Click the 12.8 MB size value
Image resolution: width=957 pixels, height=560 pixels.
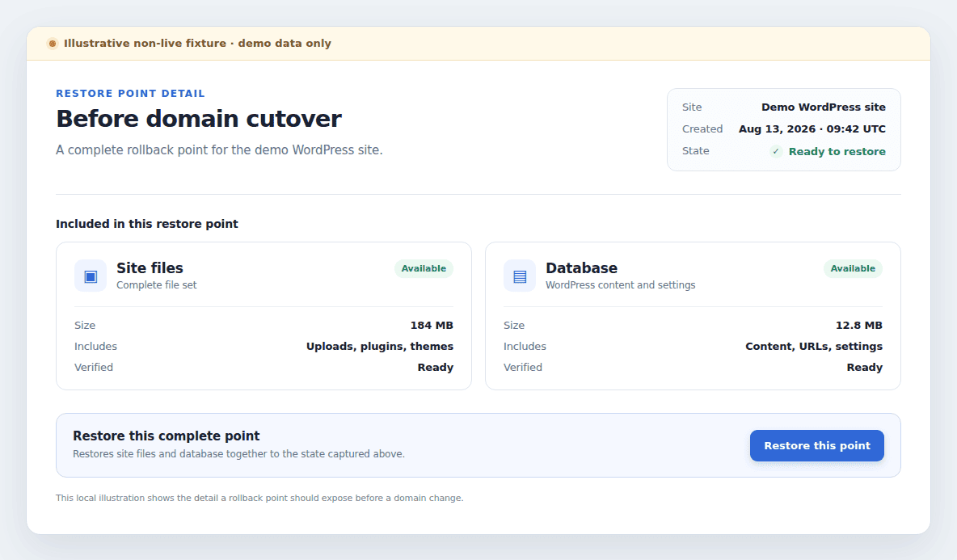point(858,325)
